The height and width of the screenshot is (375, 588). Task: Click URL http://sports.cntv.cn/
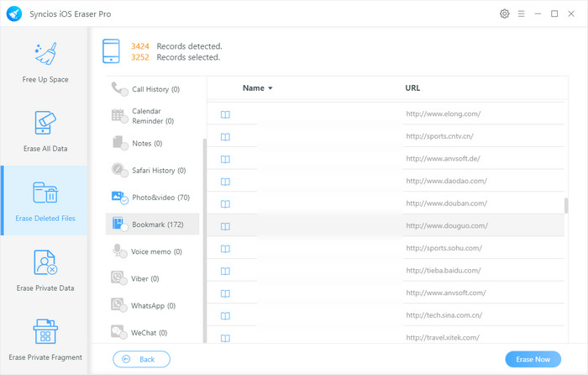coord(439,136)
